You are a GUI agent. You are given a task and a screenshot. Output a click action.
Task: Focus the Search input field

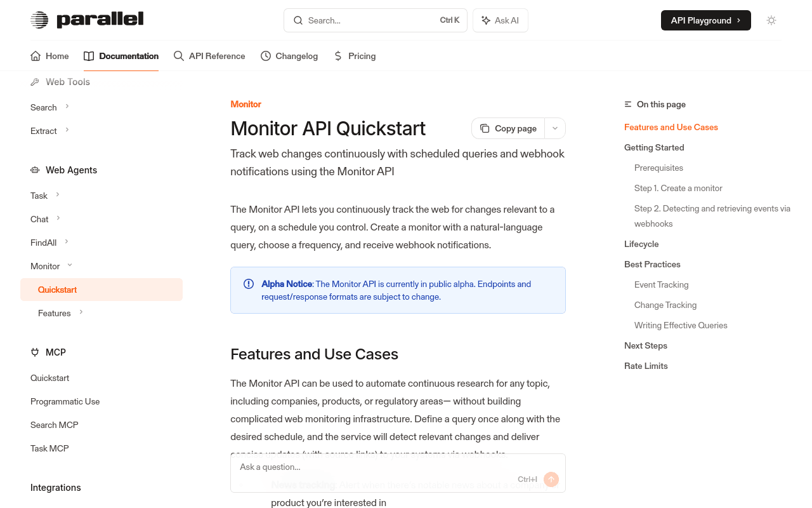point(376,20)
